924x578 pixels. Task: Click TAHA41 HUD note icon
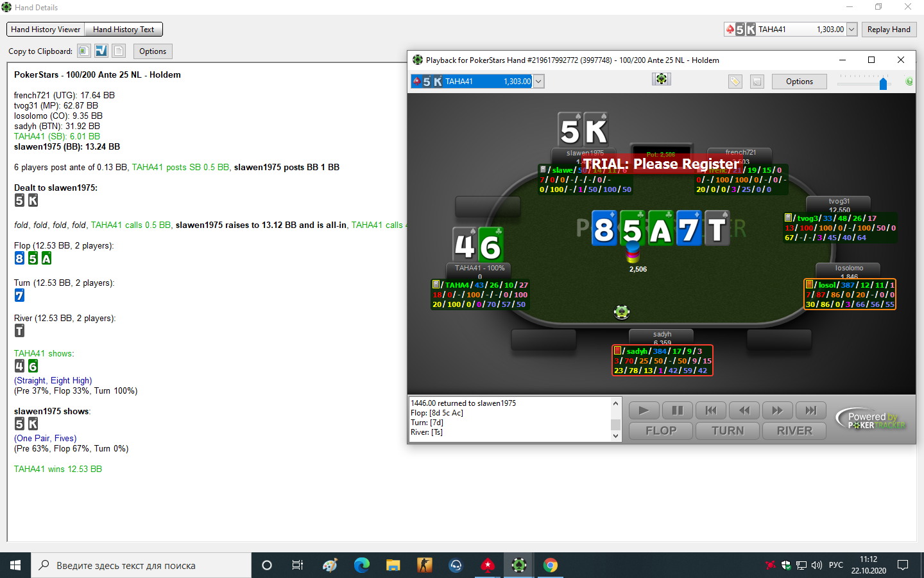[436, 285]
